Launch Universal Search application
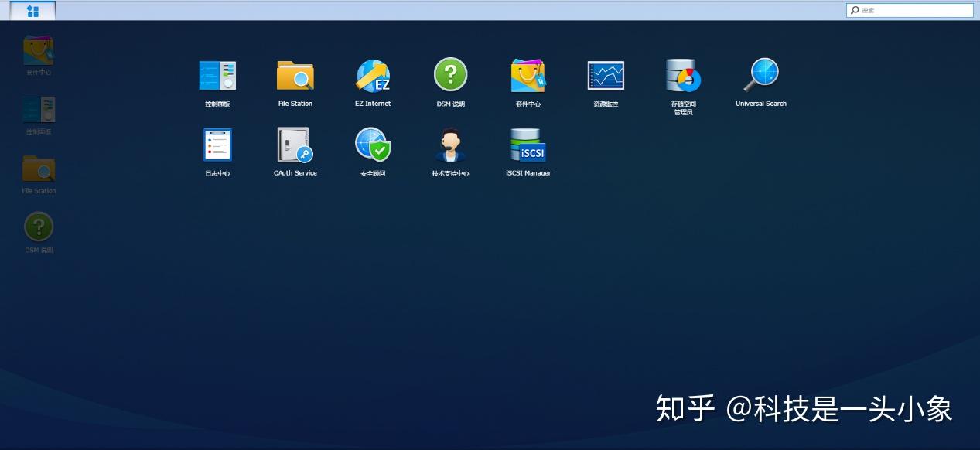This screenshot has width=980, height=450. (x=760, y=75)
